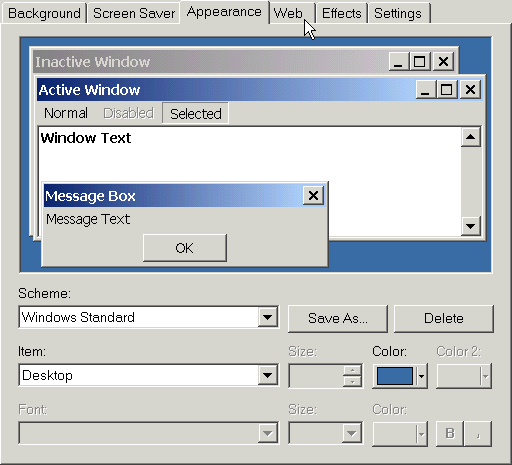512x465 pixels.
Task: Select the Settings tab
Action: click(398, 14)
